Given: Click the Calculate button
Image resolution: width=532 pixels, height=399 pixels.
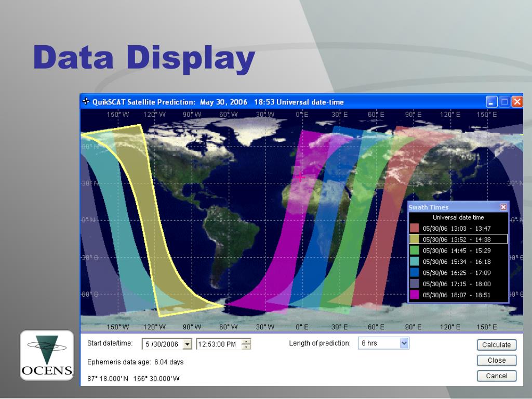Looking at the screenshot, I should tap(496, 345).
